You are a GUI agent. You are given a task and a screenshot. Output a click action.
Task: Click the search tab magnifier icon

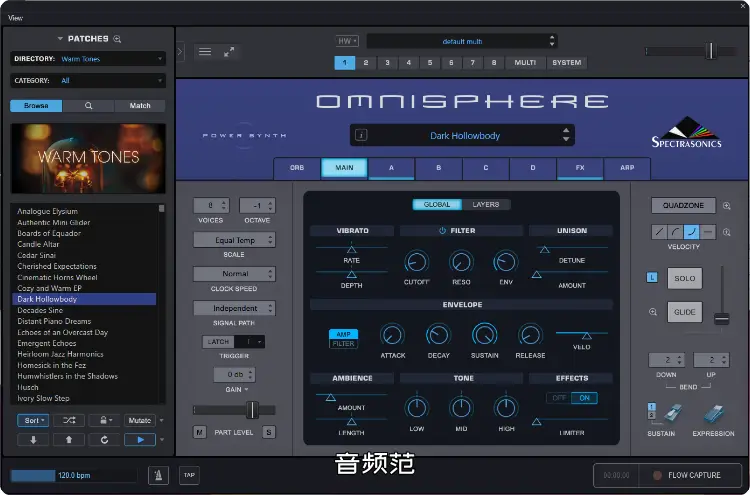pos(88,106)
